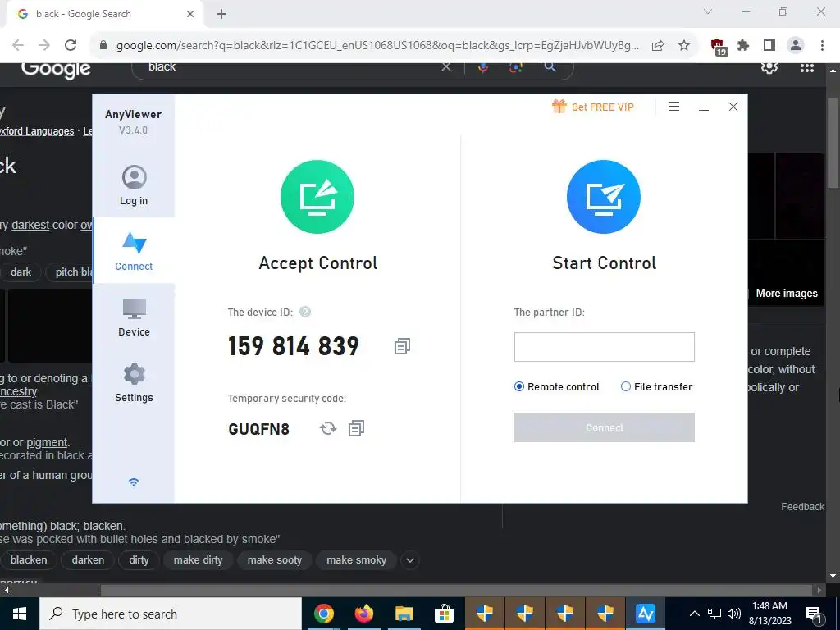The image size is (840, 630).
Task: Open the red shield extension with badge 19
Action: pos(718,47)
